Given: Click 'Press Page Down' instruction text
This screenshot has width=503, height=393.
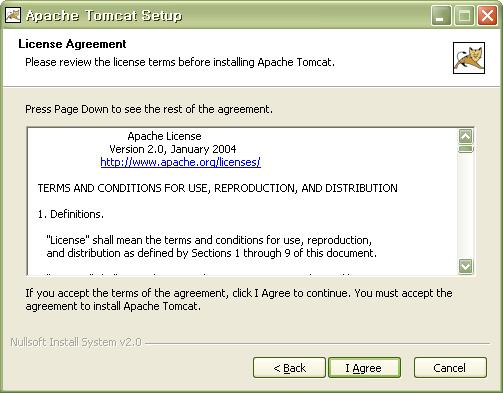Looking at the screenshot, I should pos(149,109).
